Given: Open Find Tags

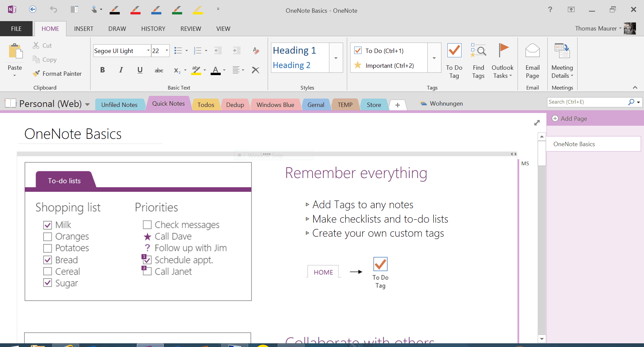Looking at the screenshot, I should tap(478, 61).
